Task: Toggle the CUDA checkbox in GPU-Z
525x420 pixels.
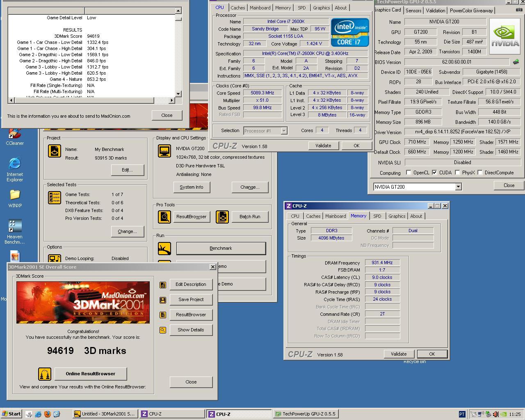Action: (434, 173)
